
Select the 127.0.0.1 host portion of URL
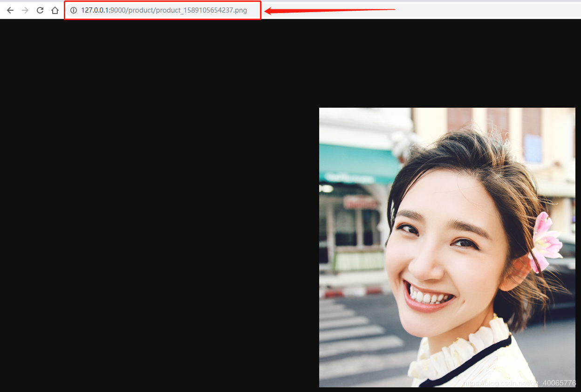pos(95,10)
